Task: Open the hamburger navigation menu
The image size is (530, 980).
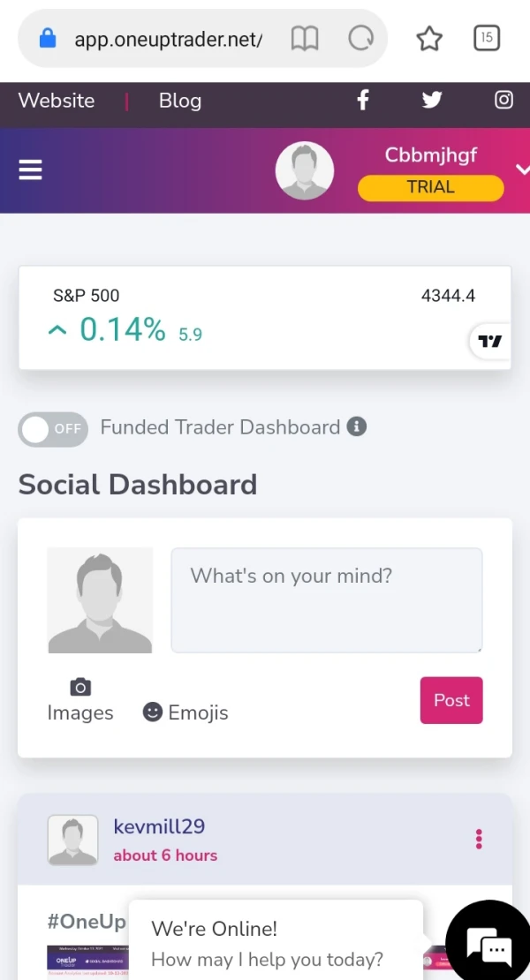Action: pos(31,170)
